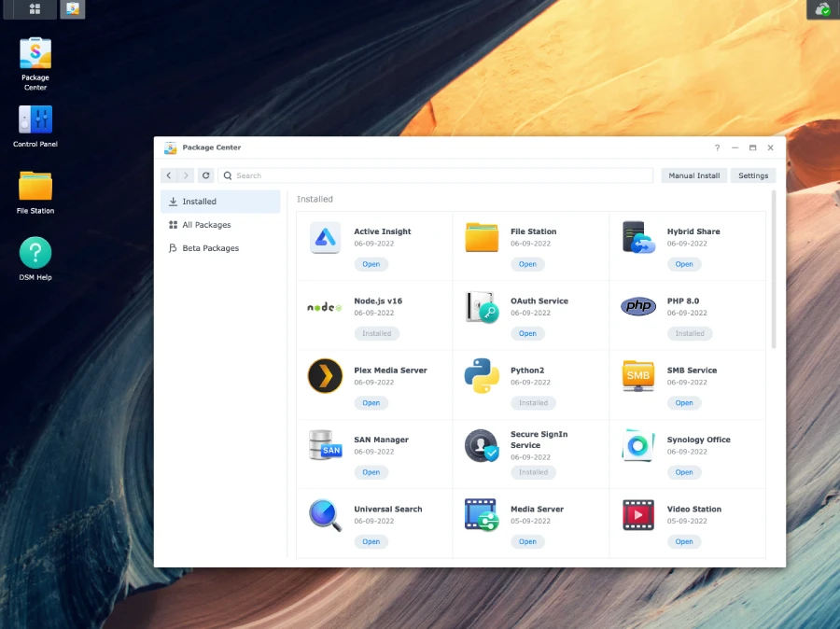Viewport: 840px width, 629px height.
Task: Open cloud status tray icon
Action: [823, 9]
